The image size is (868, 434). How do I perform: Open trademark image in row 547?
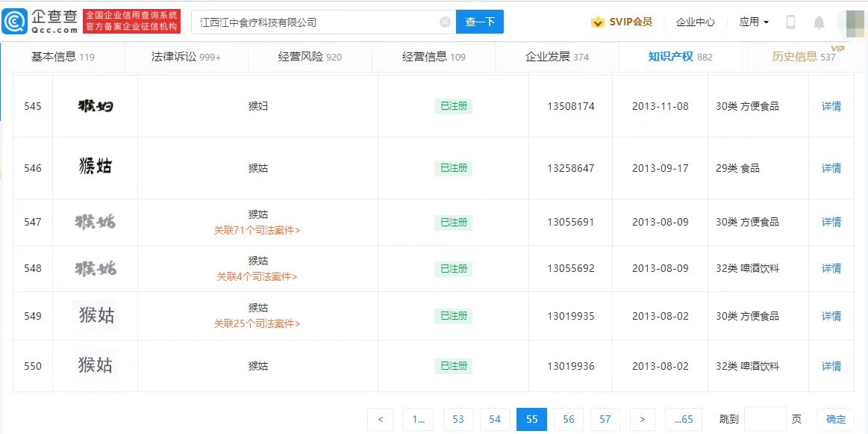[x=96, y=222]
